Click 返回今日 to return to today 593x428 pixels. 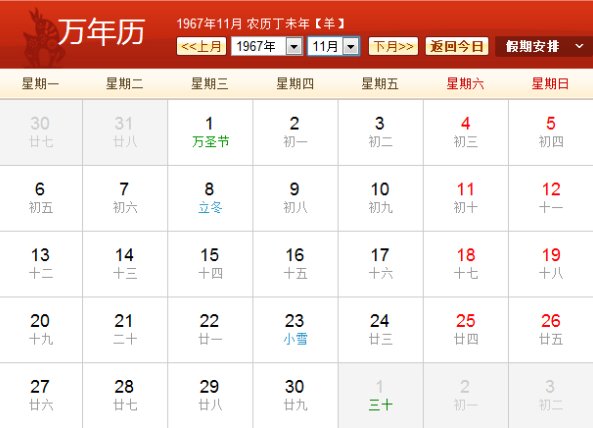click(457, 46)
